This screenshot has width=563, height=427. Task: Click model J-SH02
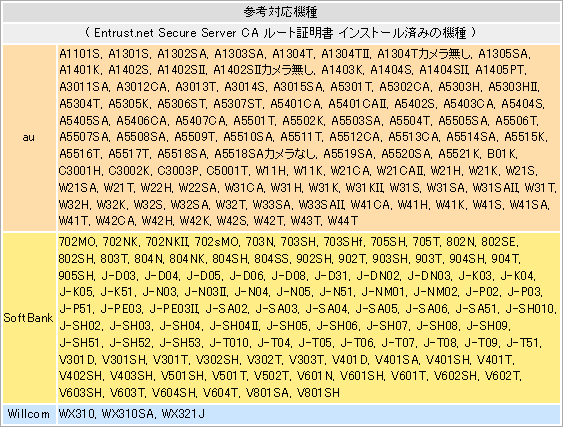click(x=80, y=326)
